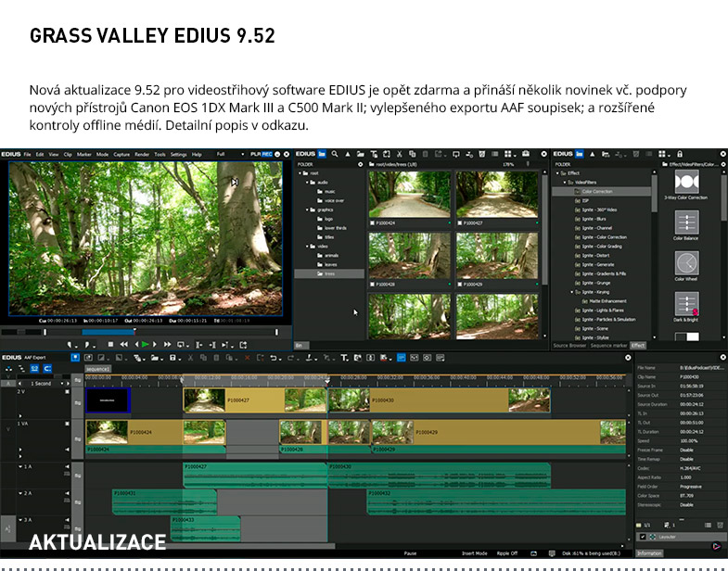Switch to the Source Browser tab

tap(569, 346)
